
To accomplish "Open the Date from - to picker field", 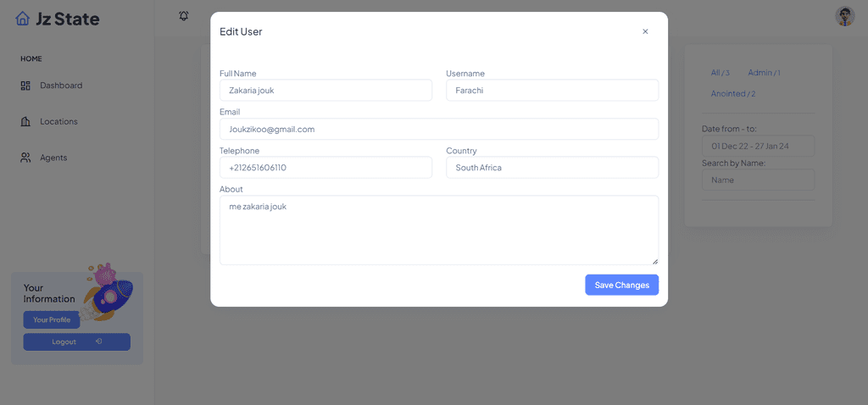I will [x=758, y=146].
